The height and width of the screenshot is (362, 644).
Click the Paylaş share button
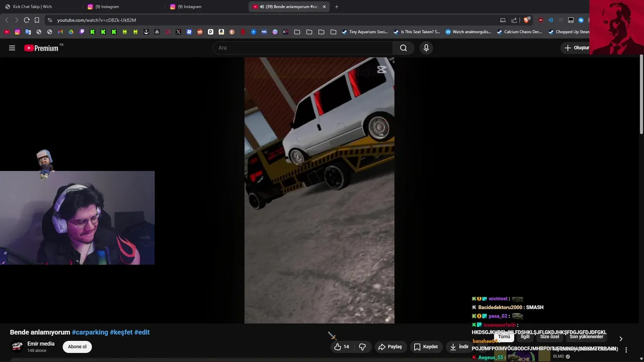[x=390, y=346]
